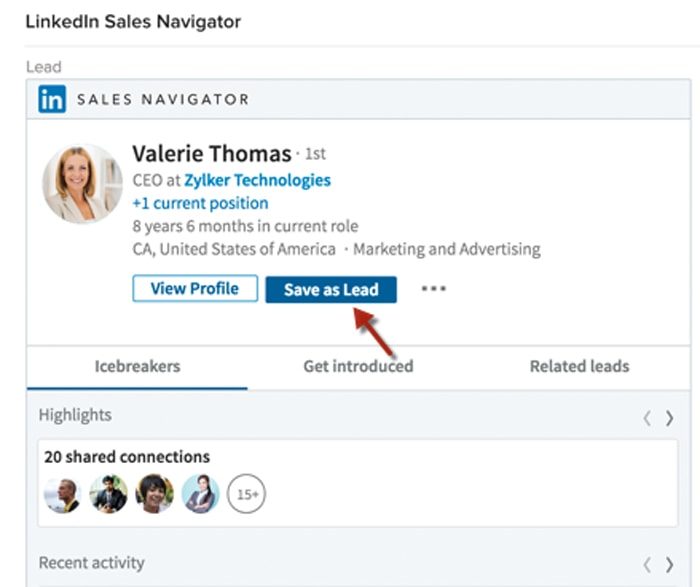Click the View Profile button
700x587 pixels.
195,289
